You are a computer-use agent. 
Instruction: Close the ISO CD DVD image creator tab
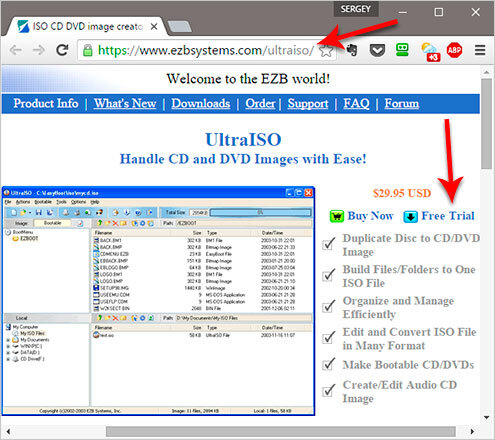tap(154, 26)
